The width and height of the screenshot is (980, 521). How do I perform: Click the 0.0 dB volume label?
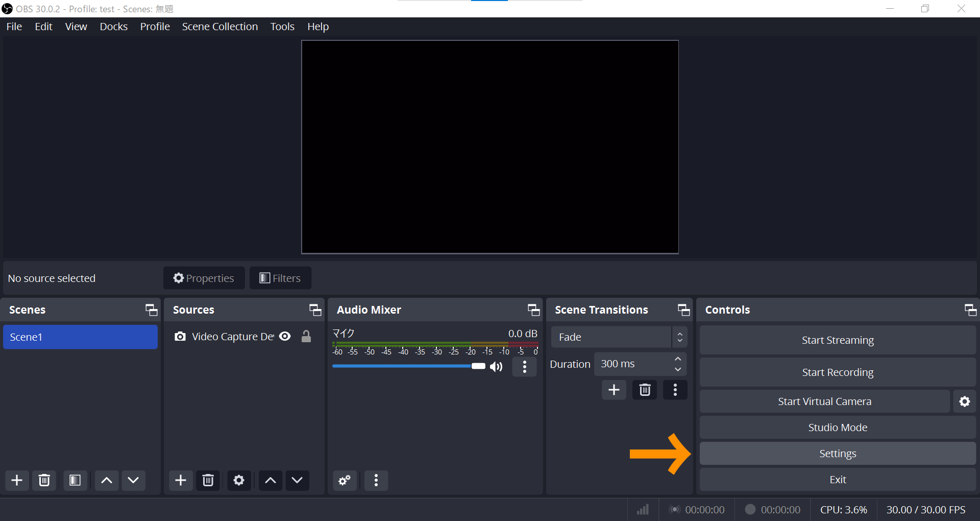(x=523, y=334)
